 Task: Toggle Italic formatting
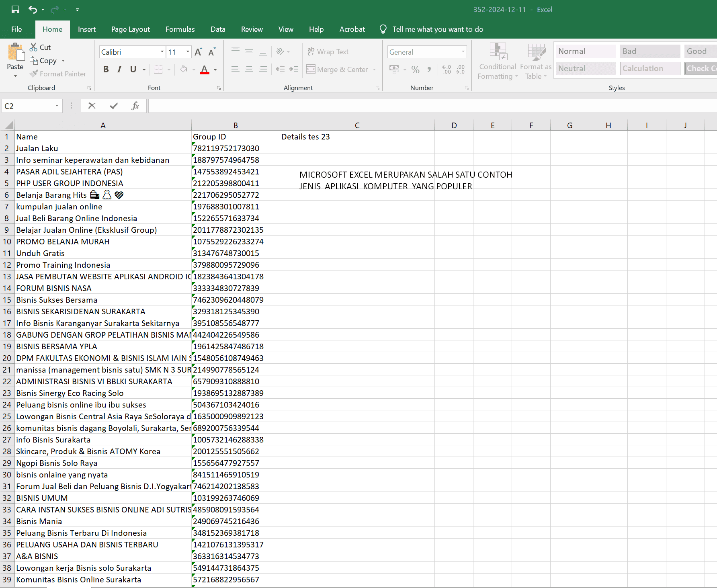pyautogui.click(x=119, y=70)
